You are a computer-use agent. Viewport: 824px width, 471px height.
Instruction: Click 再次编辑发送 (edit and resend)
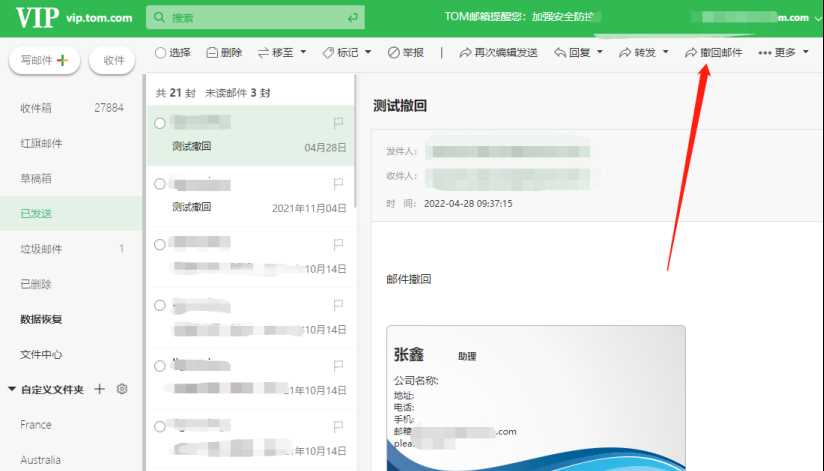tap(498, 53)
